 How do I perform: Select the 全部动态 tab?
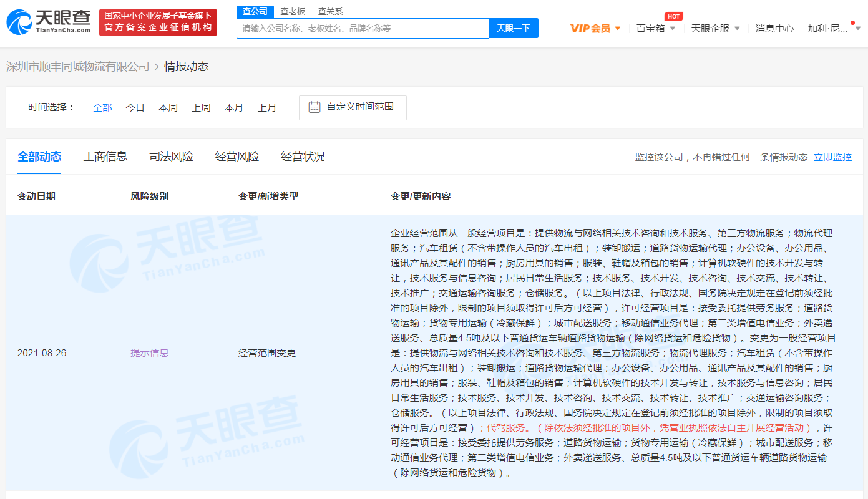point(39,157)
